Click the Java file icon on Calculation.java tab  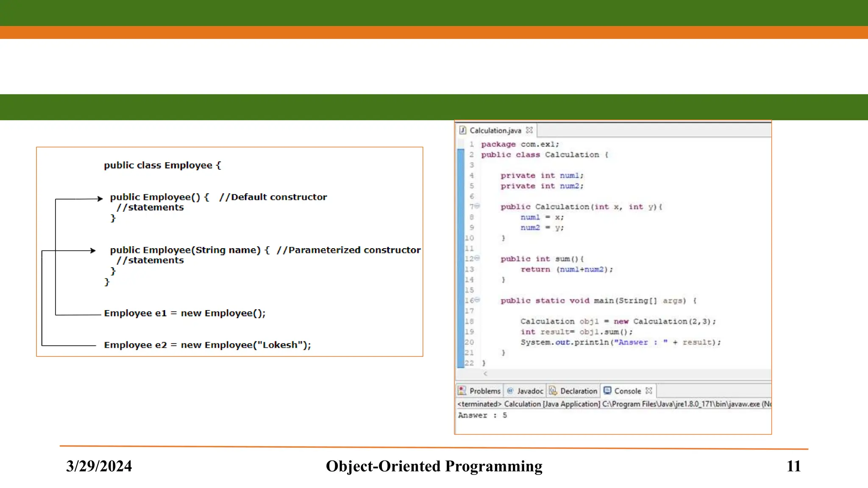point(463,130)
